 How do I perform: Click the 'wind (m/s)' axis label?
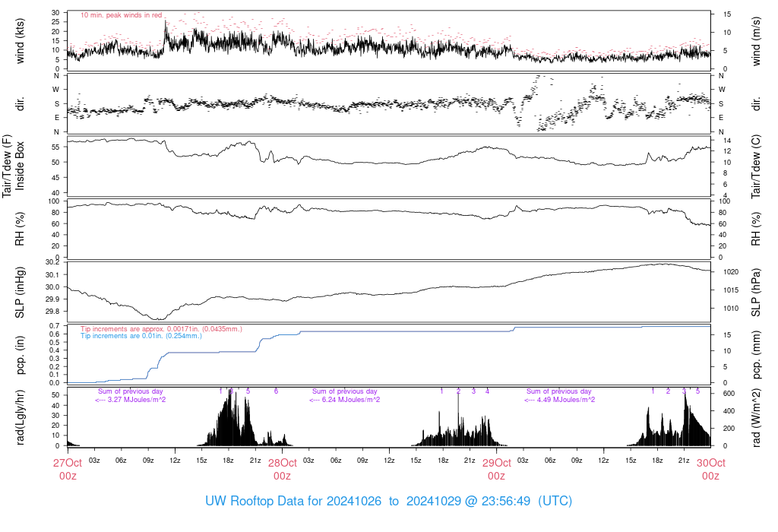point(756,41)
